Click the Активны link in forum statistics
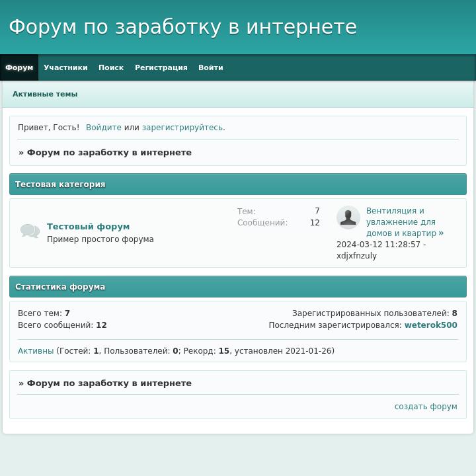This screenshot has width=476, height=476. [36, 351]
